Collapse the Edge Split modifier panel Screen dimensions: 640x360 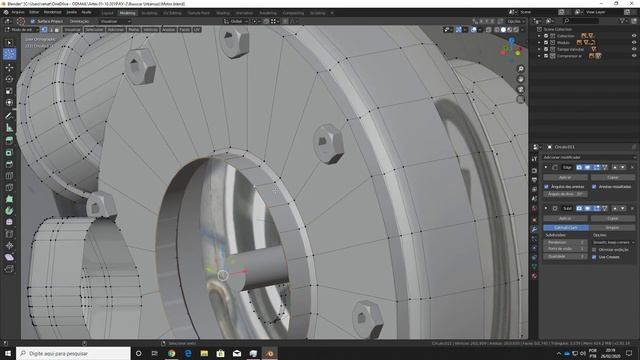546,167
